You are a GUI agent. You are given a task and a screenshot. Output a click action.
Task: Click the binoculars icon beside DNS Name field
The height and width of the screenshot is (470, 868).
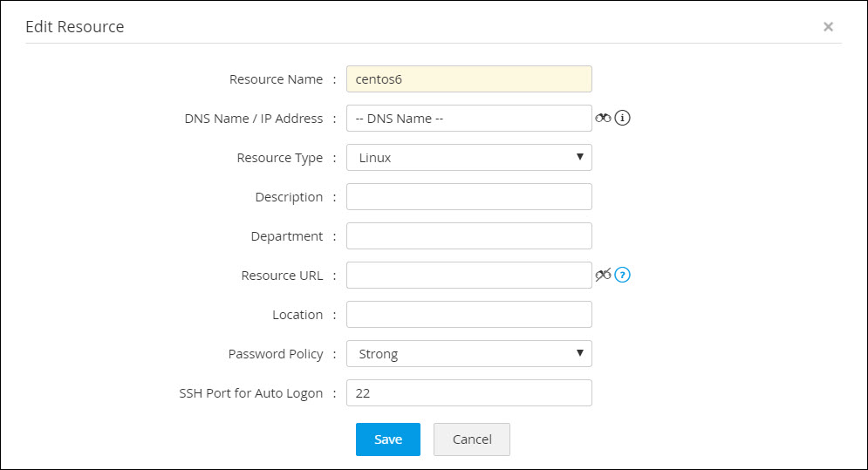[603, 118]
